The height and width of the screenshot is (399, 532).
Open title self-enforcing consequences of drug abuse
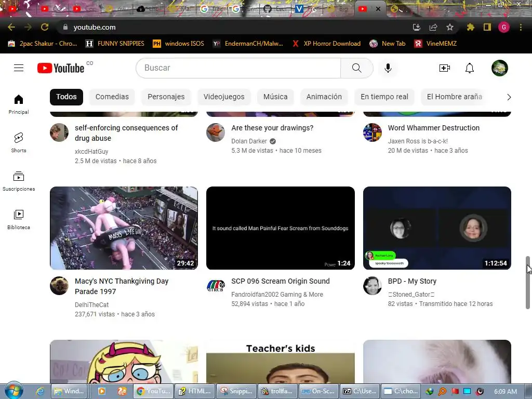pyautogui.click(x=126, y=133)
